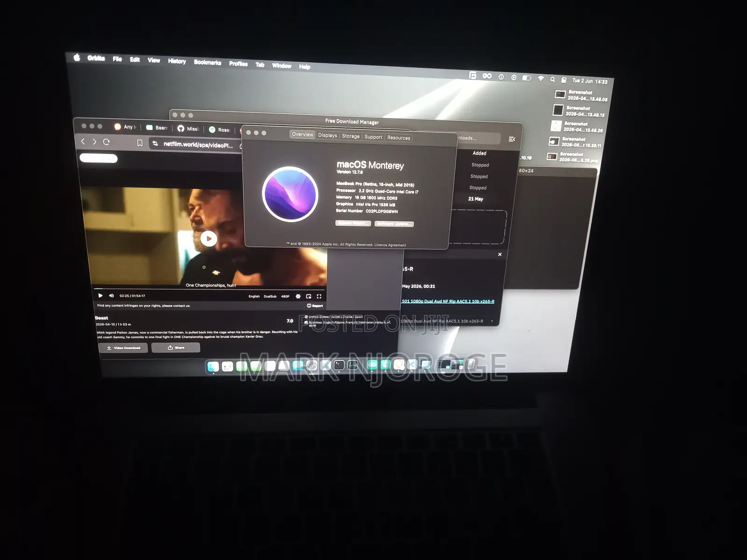Open video player settings gear
Screen dimensions: 747x560
(298, 296)
